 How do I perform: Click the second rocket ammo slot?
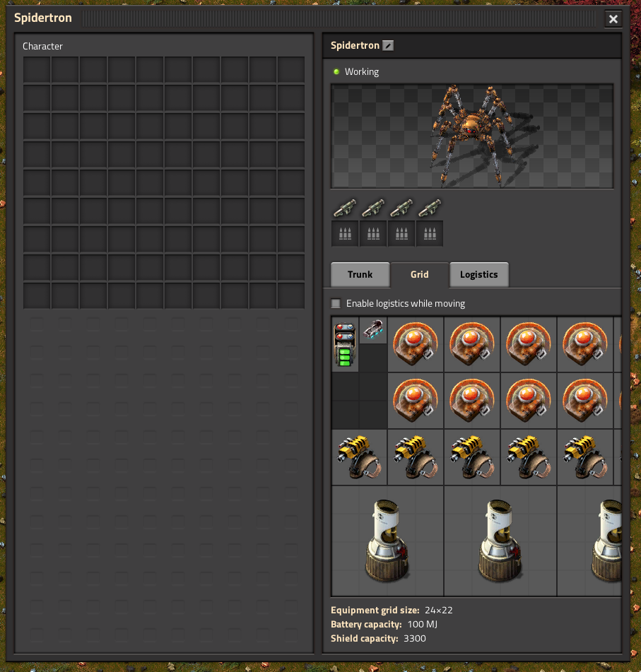click(x=373, y=233)
